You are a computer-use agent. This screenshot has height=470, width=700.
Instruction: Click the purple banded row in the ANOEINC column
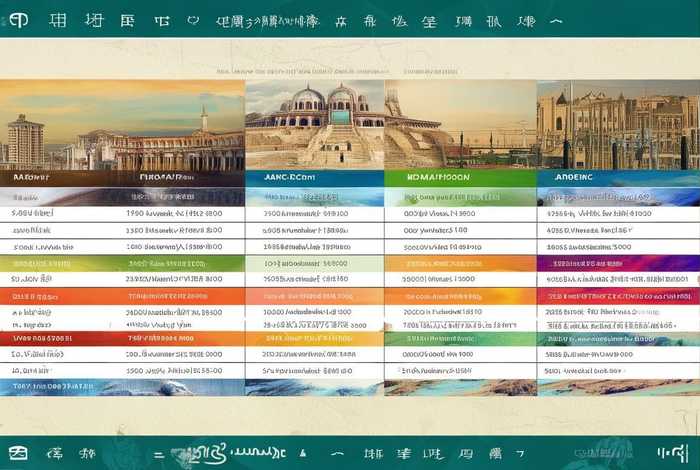618,263
